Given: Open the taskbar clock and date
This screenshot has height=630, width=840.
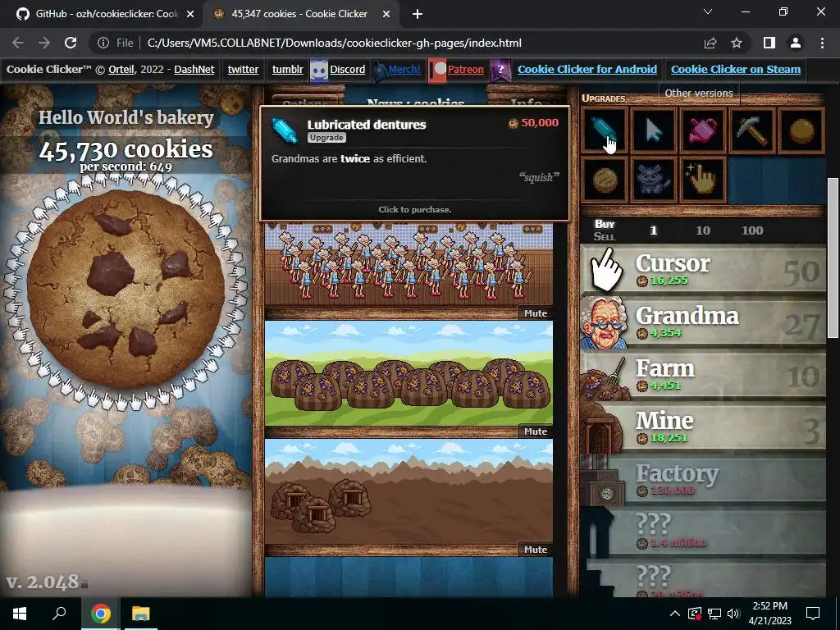Looking at the screenshot, I should [769, 614].
